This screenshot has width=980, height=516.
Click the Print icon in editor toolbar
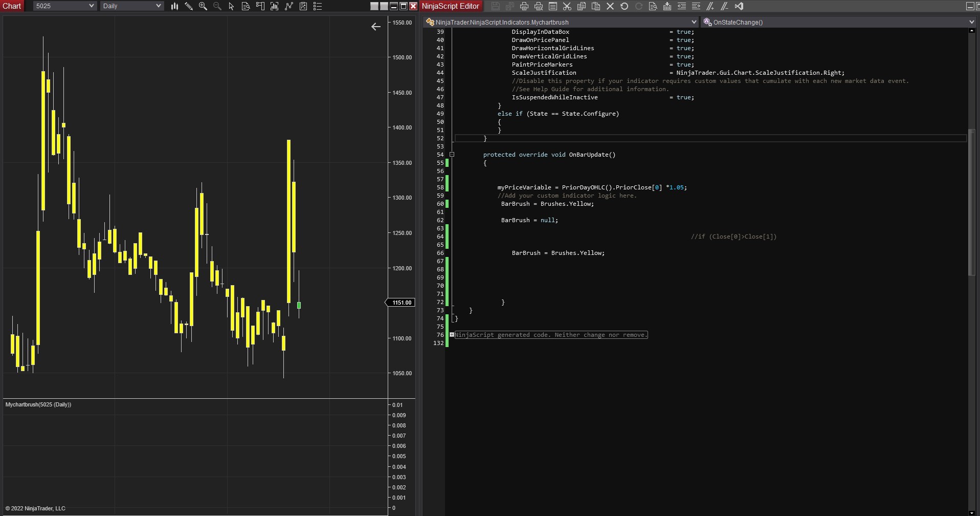524,6
